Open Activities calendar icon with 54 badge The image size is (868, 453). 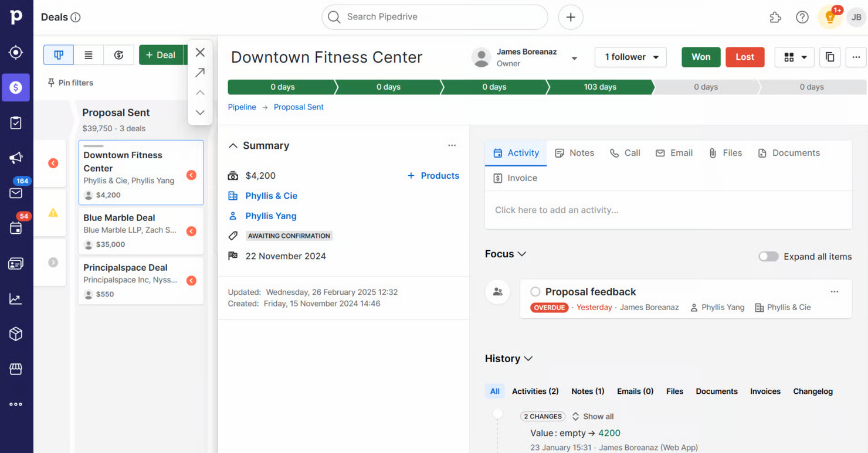coord(16,229)
